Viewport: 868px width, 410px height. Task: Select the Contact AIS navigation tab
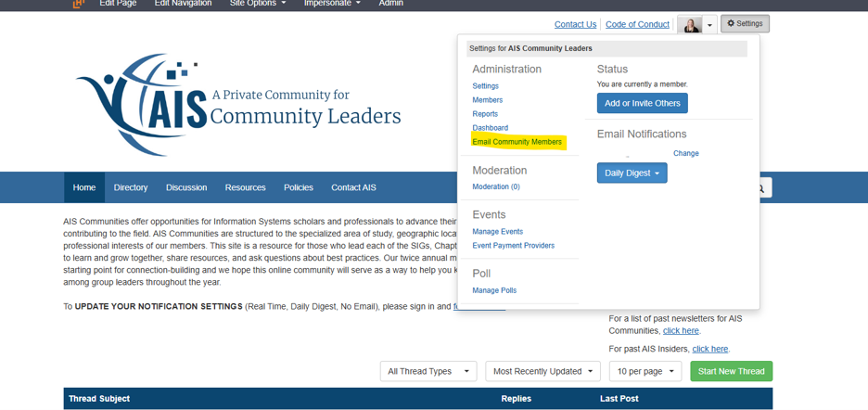click(x=353, y=187)
